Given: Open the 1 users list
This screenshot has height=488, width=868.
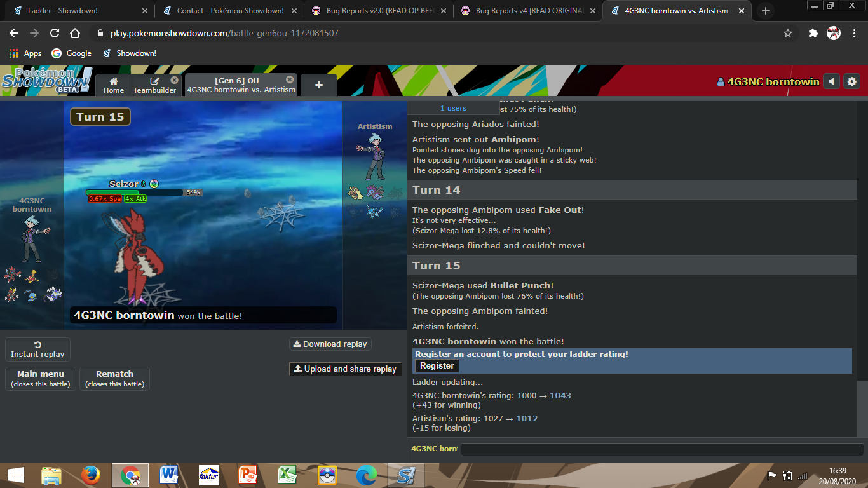Looking at the screenshot, I should pyautogui.click(x=453, y=108).
